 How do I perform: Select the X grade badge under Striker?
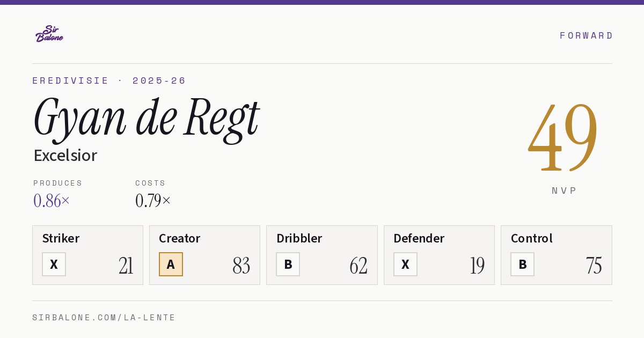tap(54, 264)
